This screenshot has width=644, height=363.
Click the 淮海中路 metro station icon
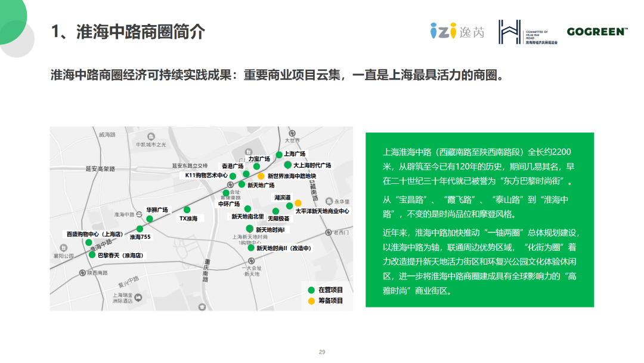pyautogui.click(x=139, y=214)
